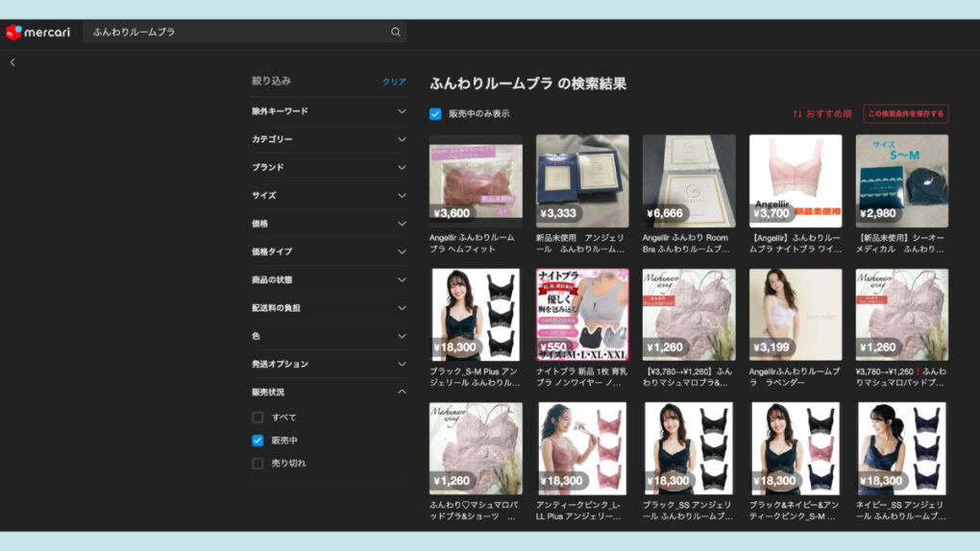The height and width of the screenshot is (551, 980).
Task: Check the 売り切れ filter checkbox
Action: tap(257, 464)
